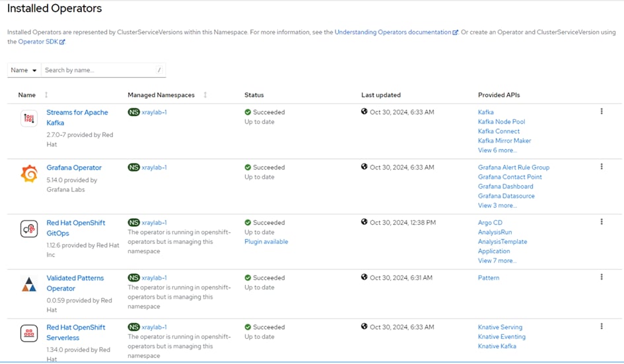This screenshot has height=364, width=624.
Task: Open Knative Eventing API
Action: tap(501, 336)
